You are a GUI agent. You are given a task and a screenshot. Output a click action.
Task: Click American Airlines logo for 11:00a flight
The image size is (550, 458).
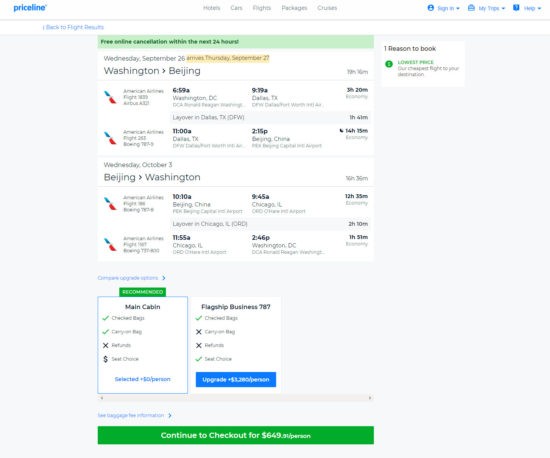(x=110, y=138)
